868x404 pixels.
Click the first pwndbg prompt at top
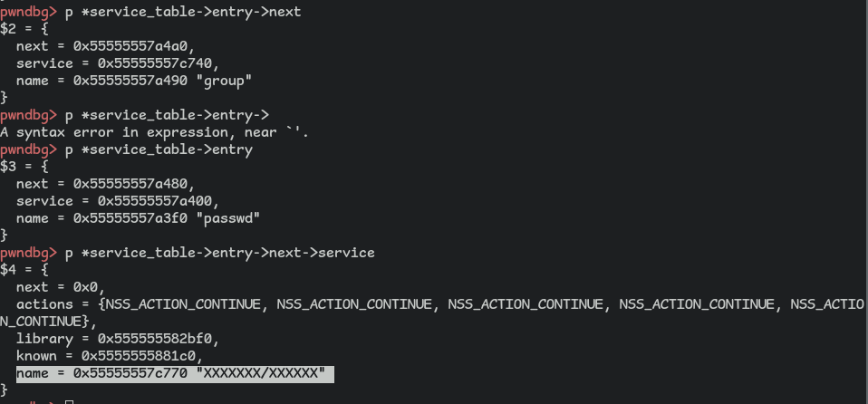[x=28, y=12]
